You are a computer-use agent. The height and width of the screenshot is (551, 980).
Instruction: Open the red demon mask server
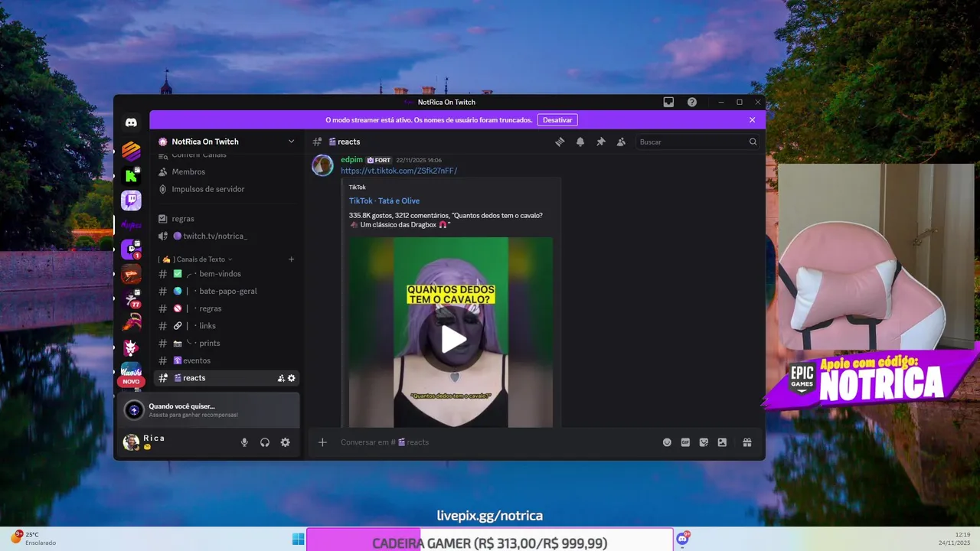click(x=131, y=347)
